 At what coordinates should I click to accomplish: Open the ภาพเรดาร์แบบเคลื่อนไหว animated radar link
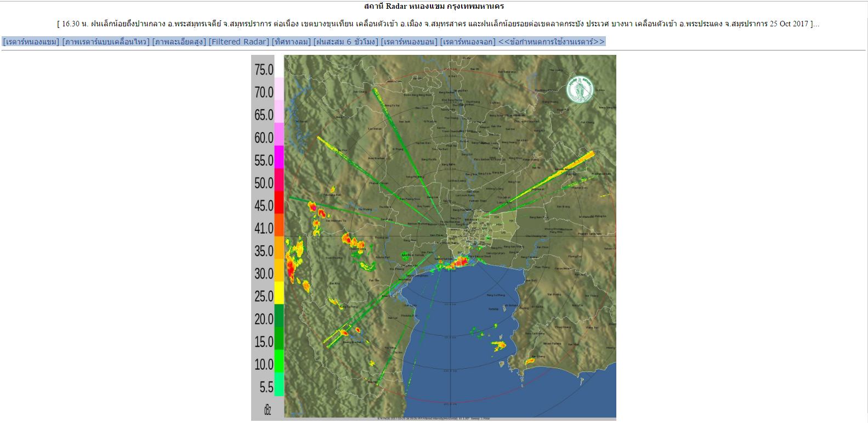pyautogui.click(x=106, y=42)
